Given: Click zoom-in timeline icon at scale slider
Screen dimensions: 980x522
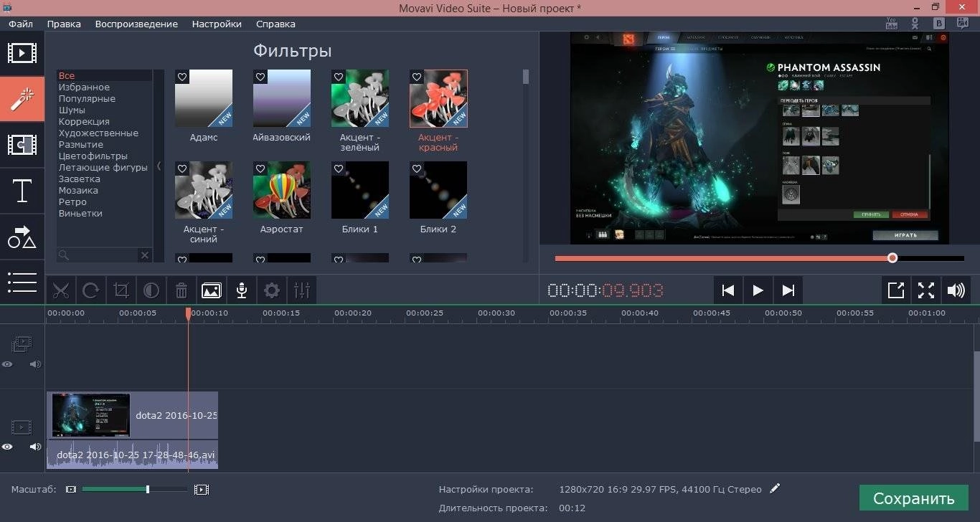Looking at the screenshot, I should pos(202,490).
